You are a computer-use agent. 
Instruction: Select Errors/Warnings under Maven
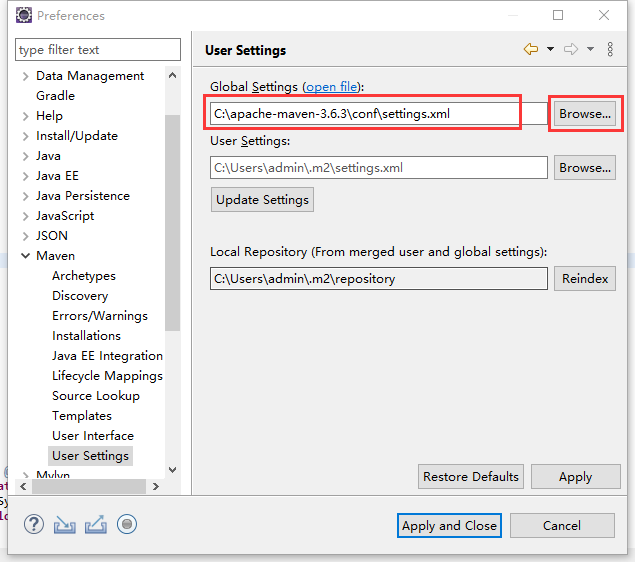99,316
